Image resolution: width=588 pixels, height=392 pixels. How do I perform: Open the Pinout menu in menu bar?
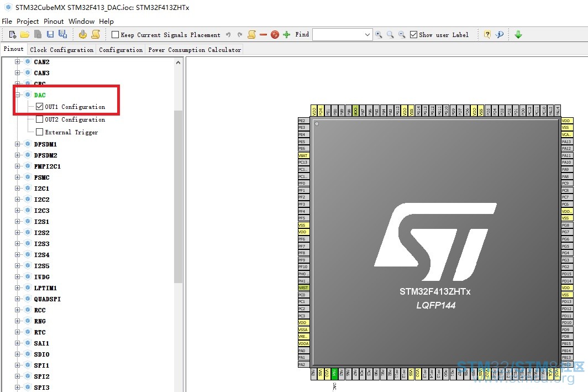click(x=54, y=22)
